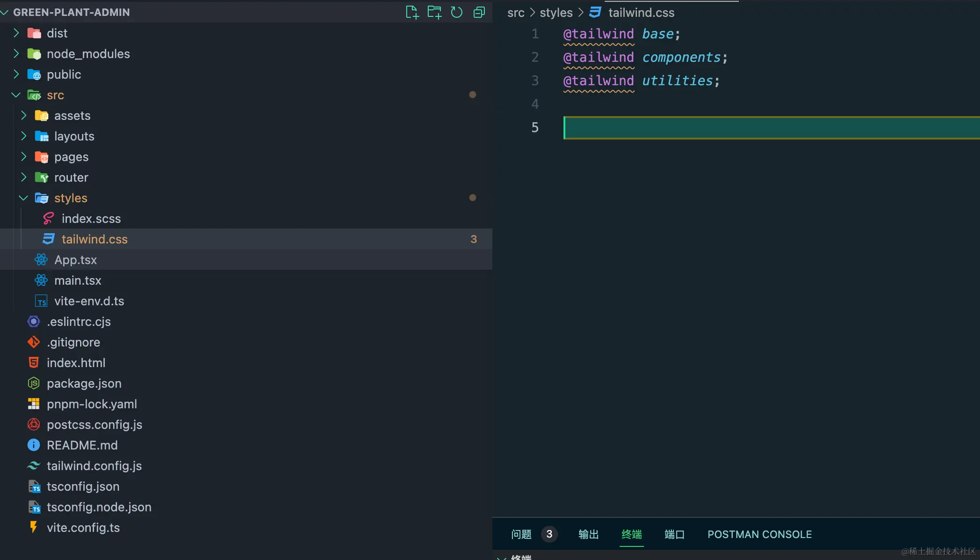
Task: Click the word 'components' on line 2
Action: coord(681,57)
